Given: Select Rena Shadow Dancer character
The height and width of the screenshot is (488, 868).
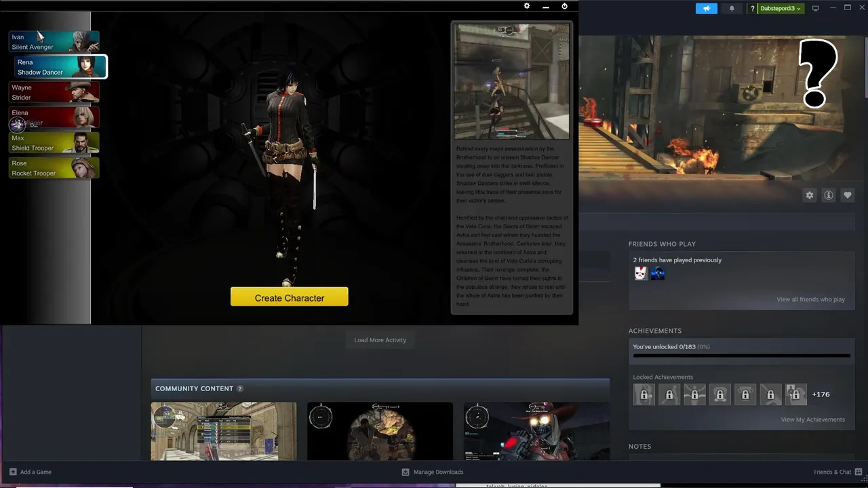Looking at the screenshot, I should point(60,67).
